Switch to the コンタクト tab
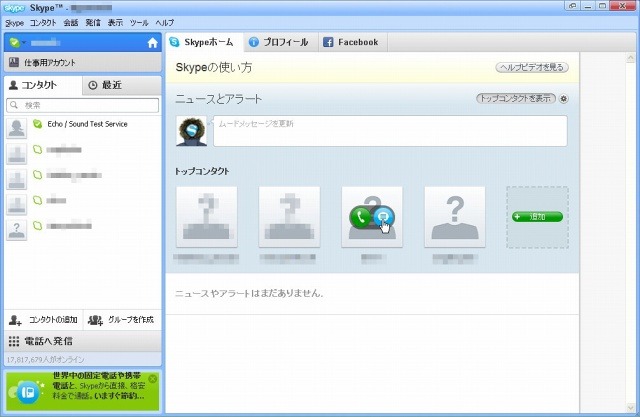 coord(43,85)
